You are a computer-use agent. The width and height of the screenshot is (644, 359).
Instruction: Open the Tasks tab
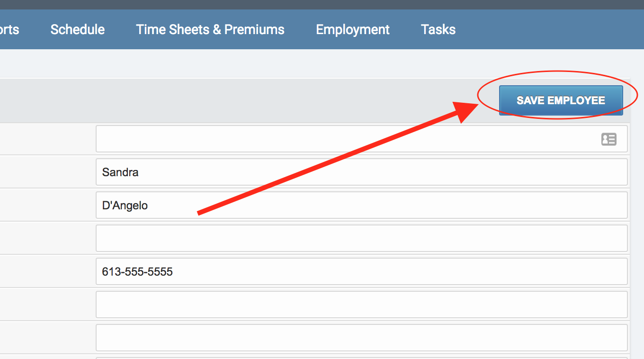[438, 29]
